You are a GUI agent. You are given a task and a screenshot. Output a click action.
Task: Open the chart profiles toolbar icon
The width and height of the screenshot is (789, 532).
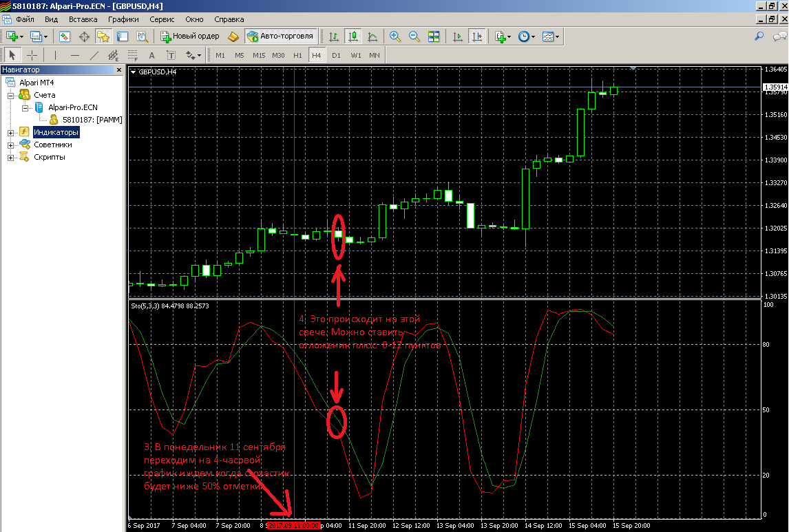(x=39, y=36)
